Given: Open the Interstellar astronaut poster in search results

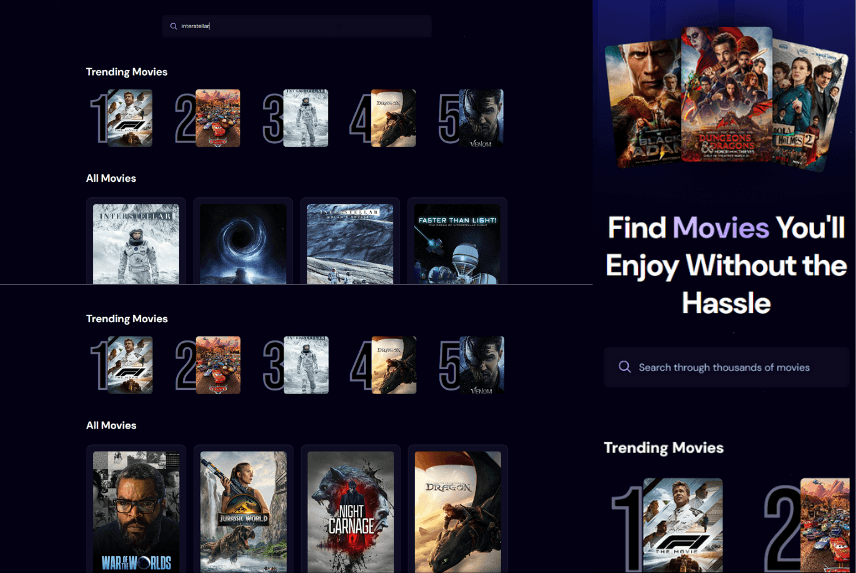Looking at the screenshot, I should click(136, 243).
